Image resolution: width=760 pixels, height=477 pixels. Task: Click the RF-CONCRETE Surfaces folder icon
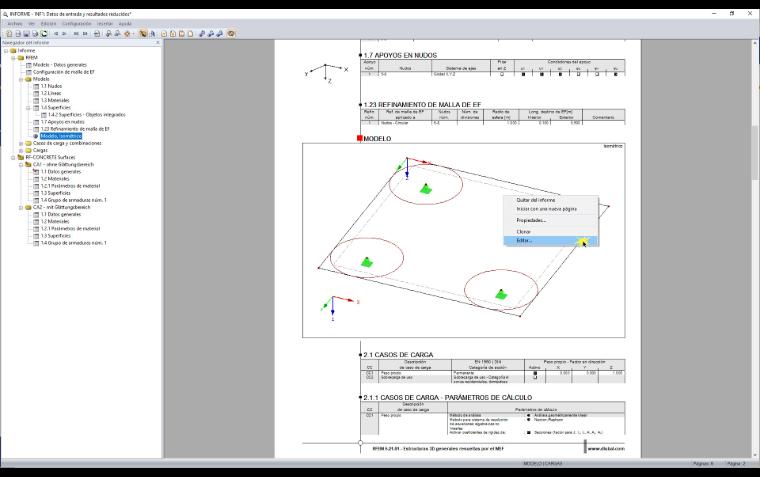[x=20, y=157]
